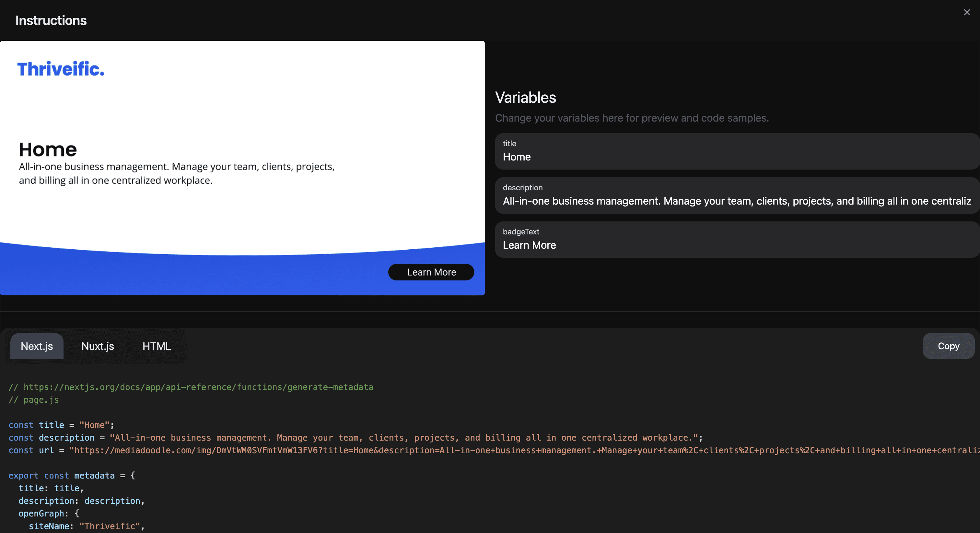The width and height of the screenshot is (980, 533).
Task: Click the const title = "Home" code line
Action: click(x=62, y=425)
